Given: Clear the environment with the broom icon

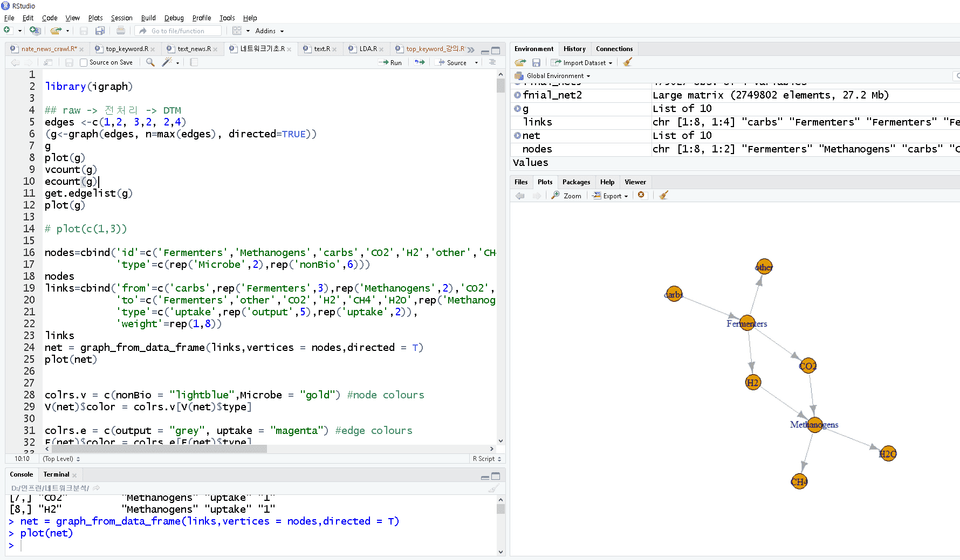Looking at the screenshot, I should (627, 62).
